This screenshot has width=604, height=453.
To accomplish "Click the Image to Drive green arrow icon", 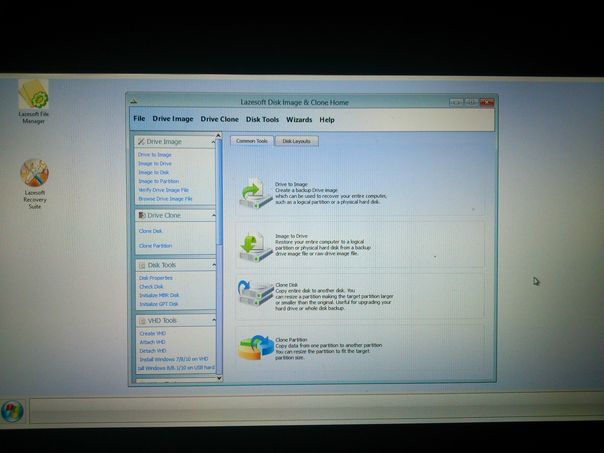I will click(255, 247).
